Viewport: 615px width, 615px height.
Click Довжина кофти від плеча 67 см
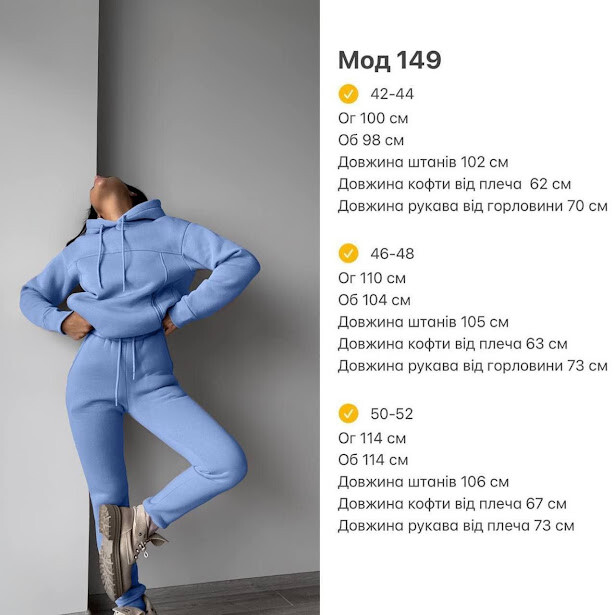452,504
